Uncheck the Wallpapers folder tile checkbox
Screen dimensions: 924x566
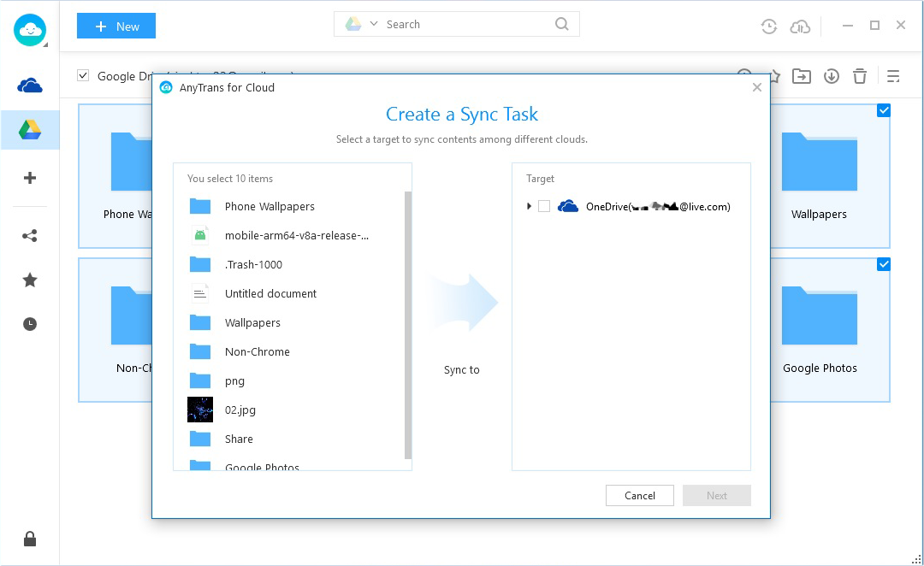click(883, 110)
